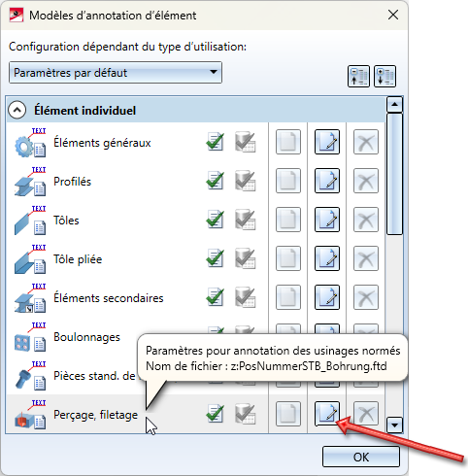Click the scrollbar up arrow
Screen dimensions: 468x476
click(x=394, y=104)
